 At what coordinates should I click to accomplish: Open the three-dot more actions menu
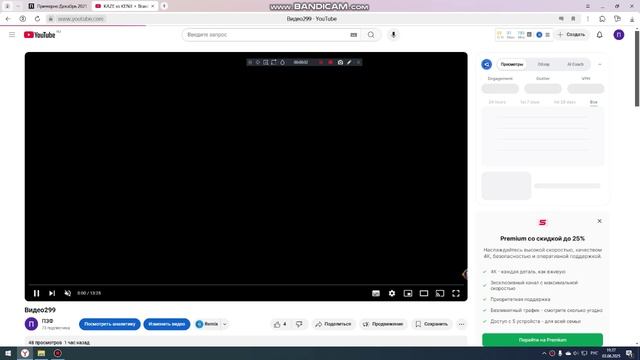(x=461, y=324)
